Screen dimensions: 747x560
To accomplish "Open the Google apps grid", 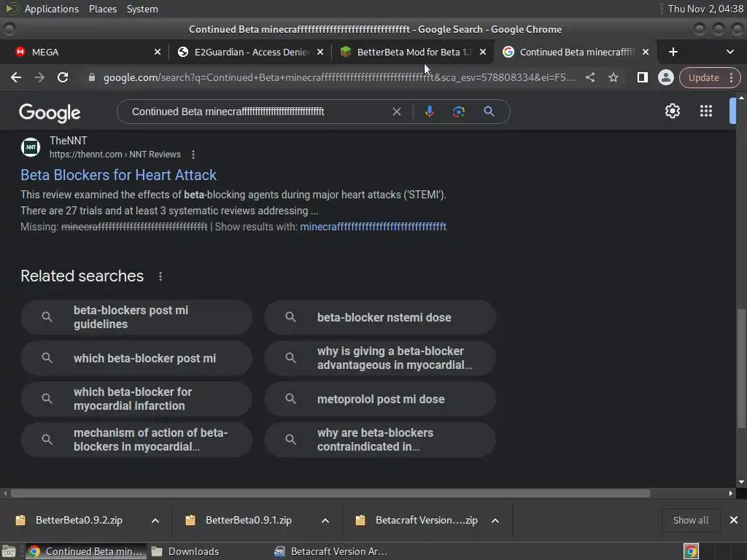I will (x=706, y=111).
